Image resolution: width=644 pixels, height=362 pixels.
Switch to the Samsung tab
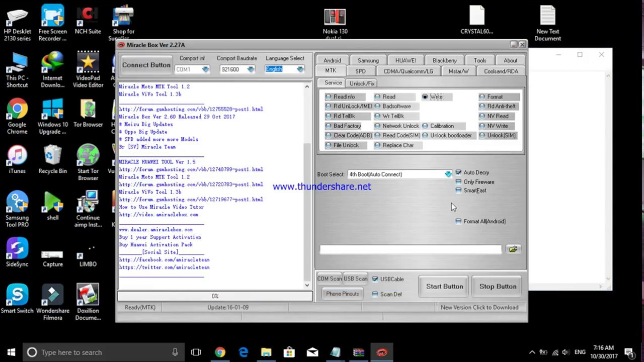tap(368, 60)
